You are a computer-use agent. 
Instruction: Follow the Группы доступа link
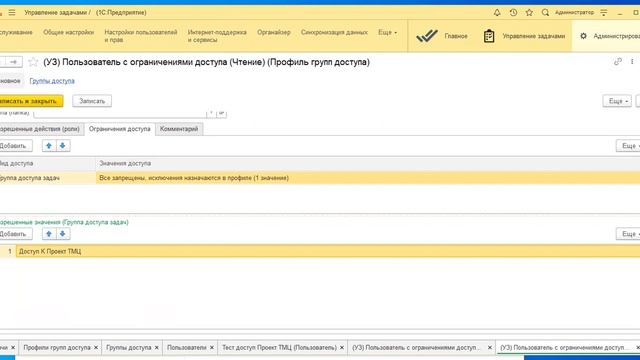(x=52, y=81)
